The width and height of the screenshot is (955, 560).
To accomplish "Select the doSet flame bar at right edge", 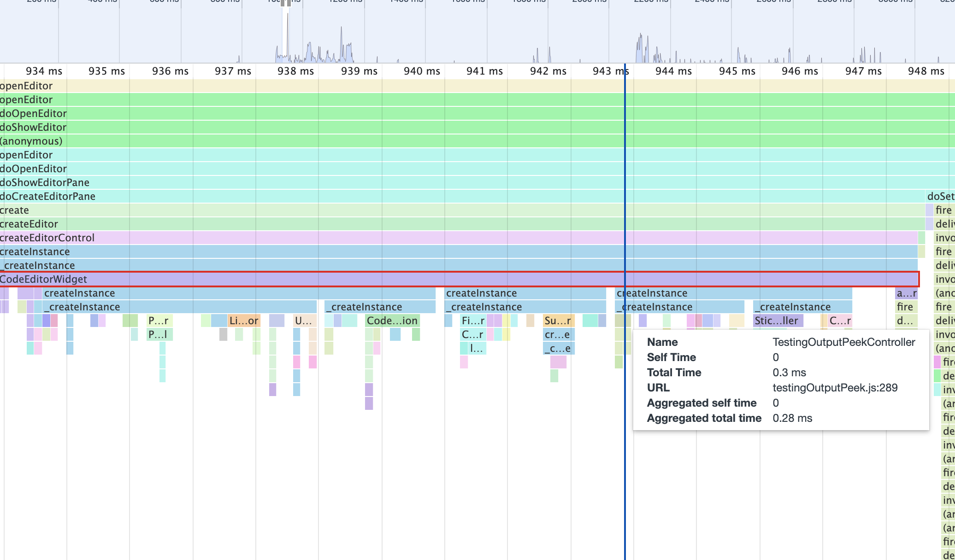I will [x=940, y=196].
